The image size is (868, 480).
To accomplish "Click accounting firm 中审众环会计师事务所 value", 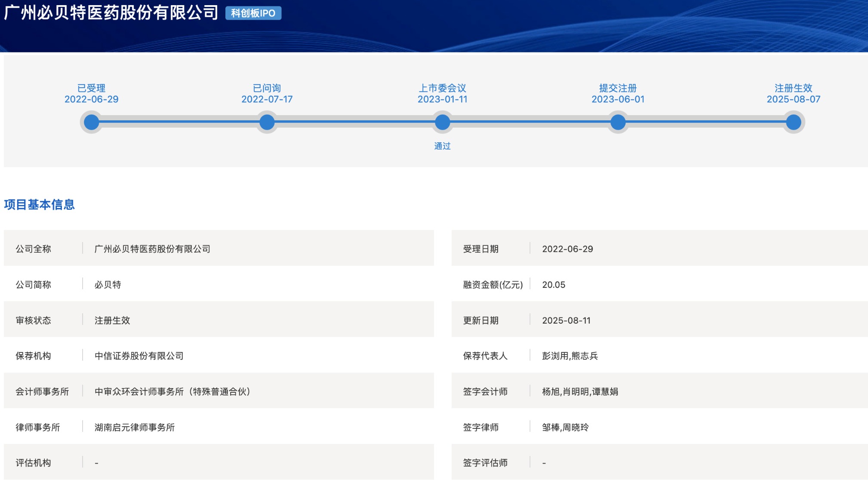I will pyautogui.click(x=172, y=391).
